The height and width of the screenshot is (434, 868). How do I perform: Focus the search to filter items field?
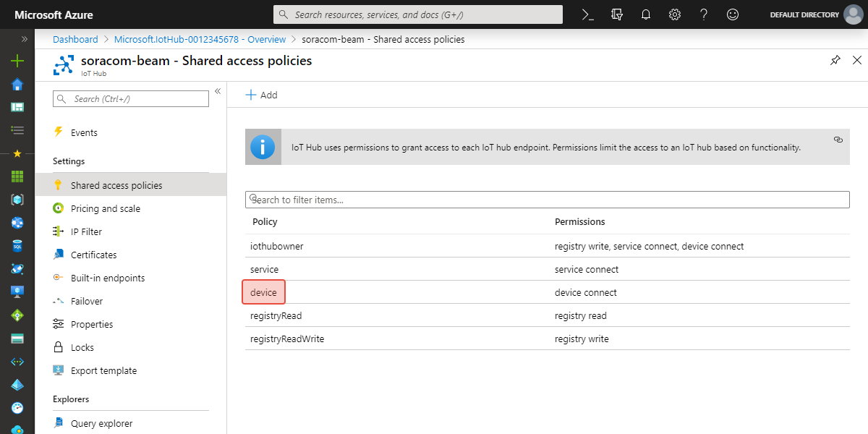pyautogui.click(x=548, y=200)
